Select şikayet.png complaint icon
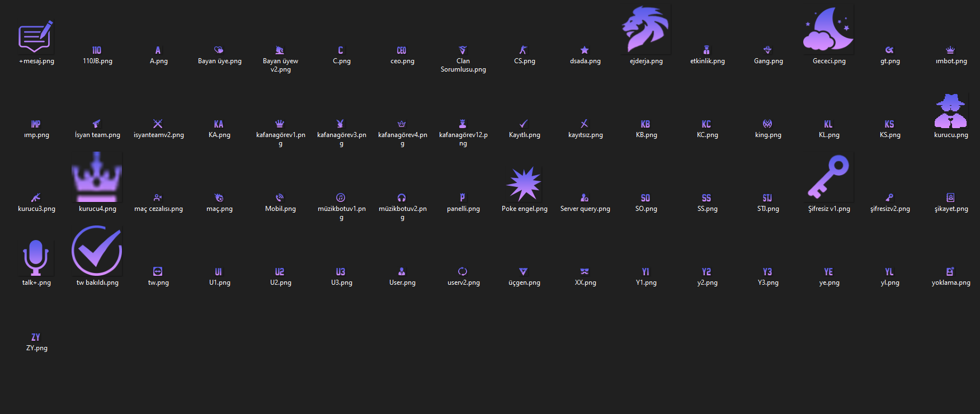 [x=950, y=198]
